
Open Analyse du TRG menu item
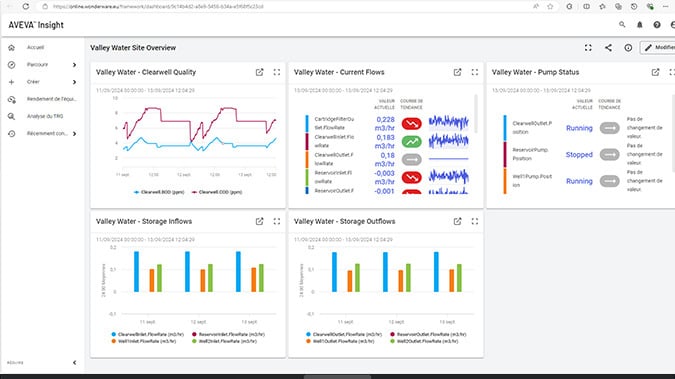[x=45, y=116]
